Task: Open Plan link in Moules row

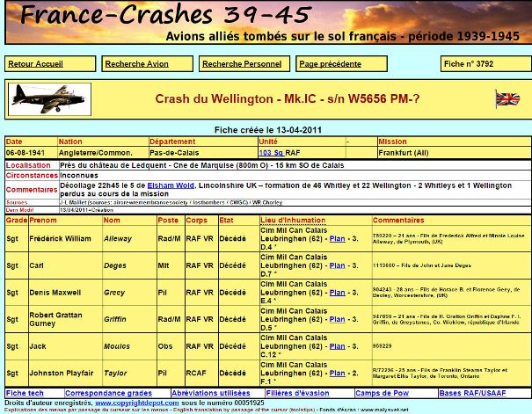Action: click(338, 346)
